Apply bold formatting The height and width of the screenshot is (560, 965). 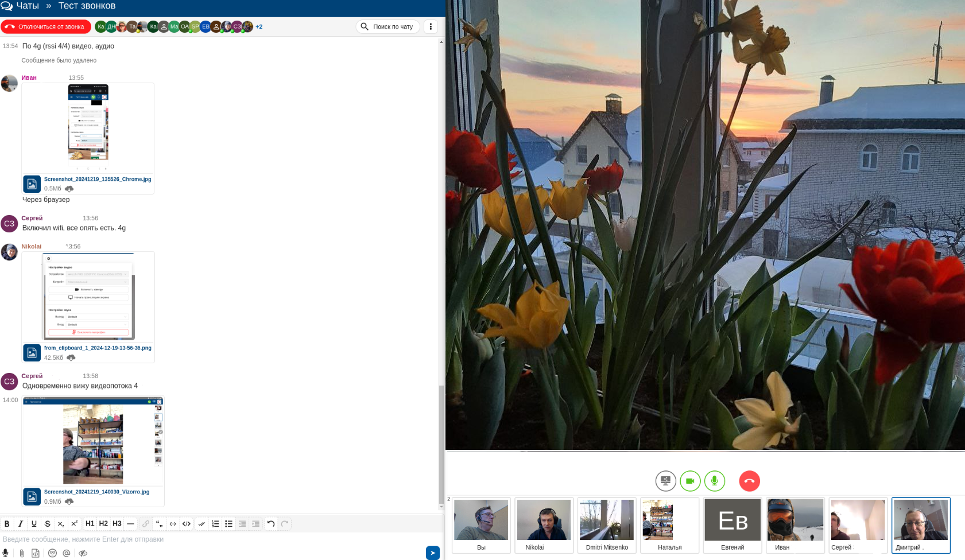tap(7, 523)
